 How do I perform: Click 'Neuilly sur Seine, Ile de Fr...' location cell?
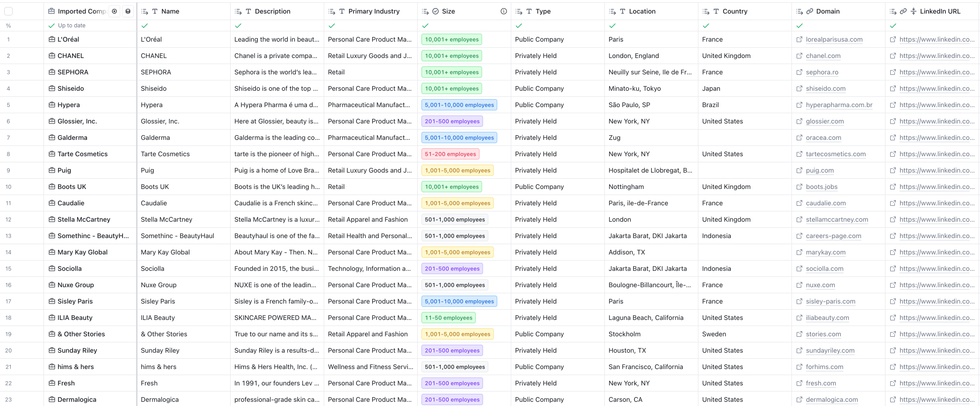(650, 72)
